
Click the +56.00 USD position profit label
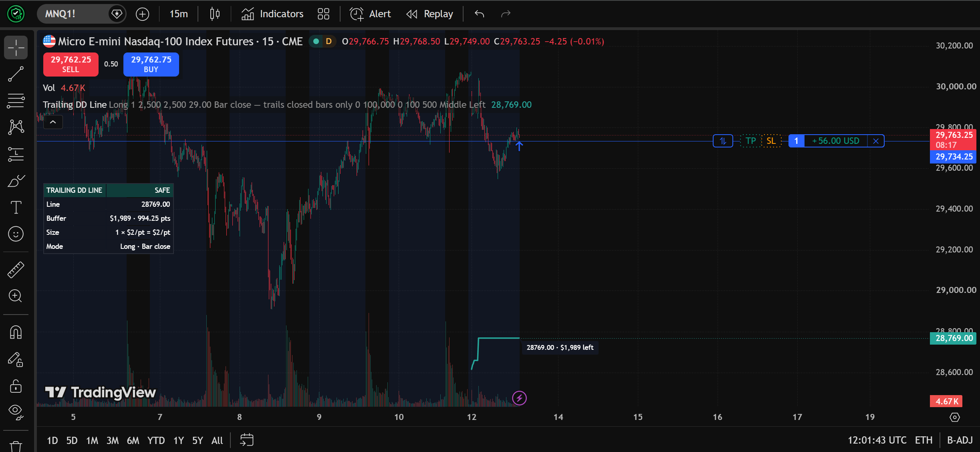tap(836, 141)
